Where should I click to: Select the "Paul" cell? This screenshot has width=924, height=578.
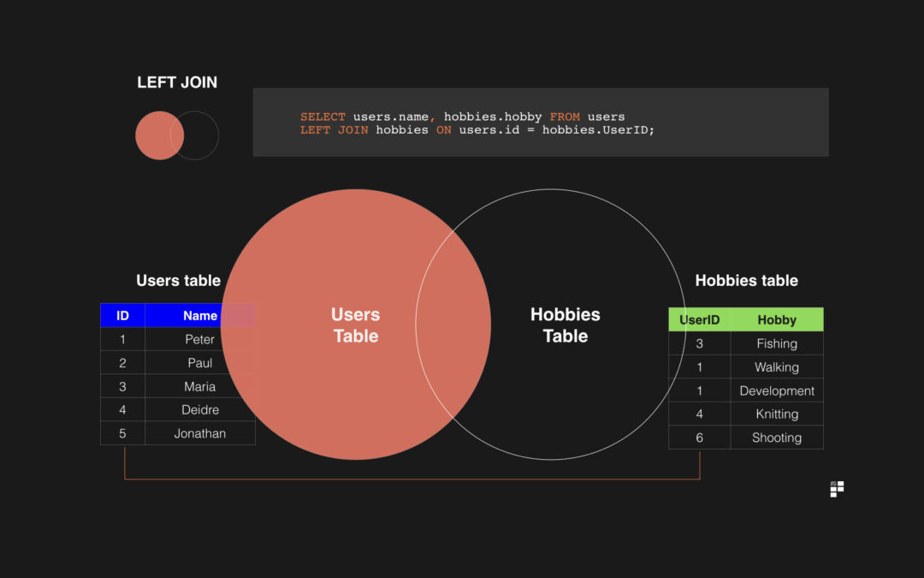(199, 363)
